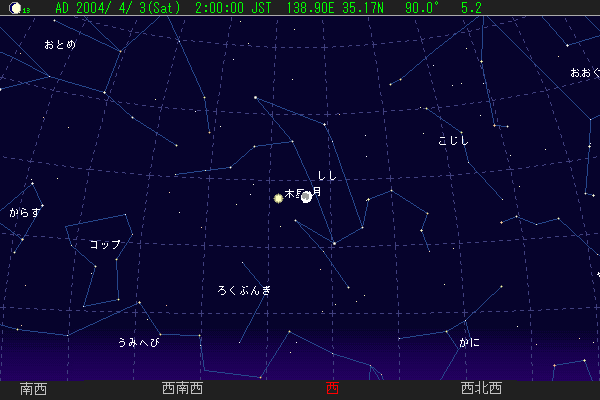Click the おとめ constellation label

click(60, 45)
